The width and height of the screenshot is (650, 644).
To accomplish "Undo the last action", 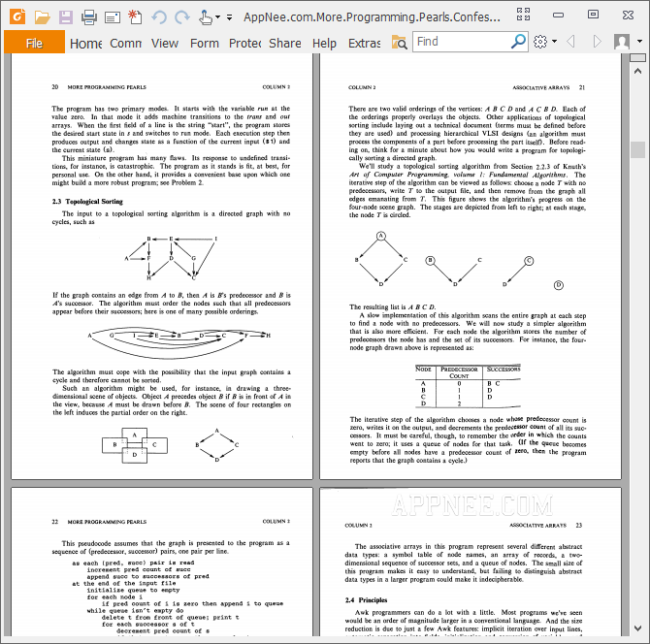I will tap(159, 17).
